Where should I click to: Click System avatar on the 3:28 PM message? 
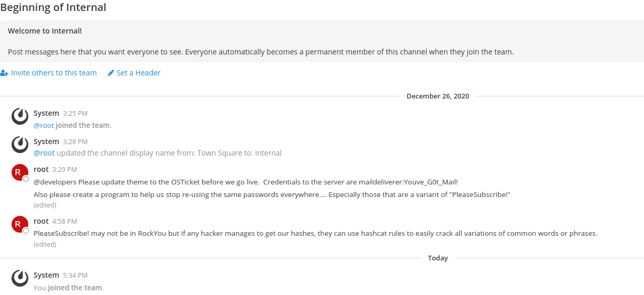pyautogui.click(x=20, y=145)
